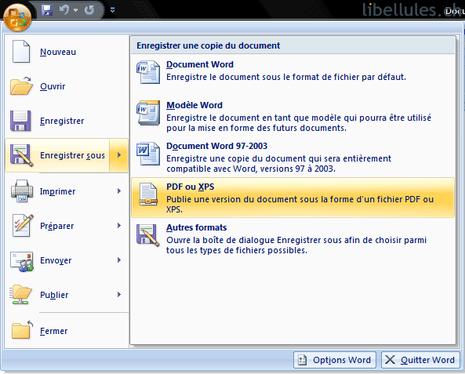Select the Enregistrer menu entry
Image resolution: width=465 pixels, height=374 pixels.
(67, 121)
